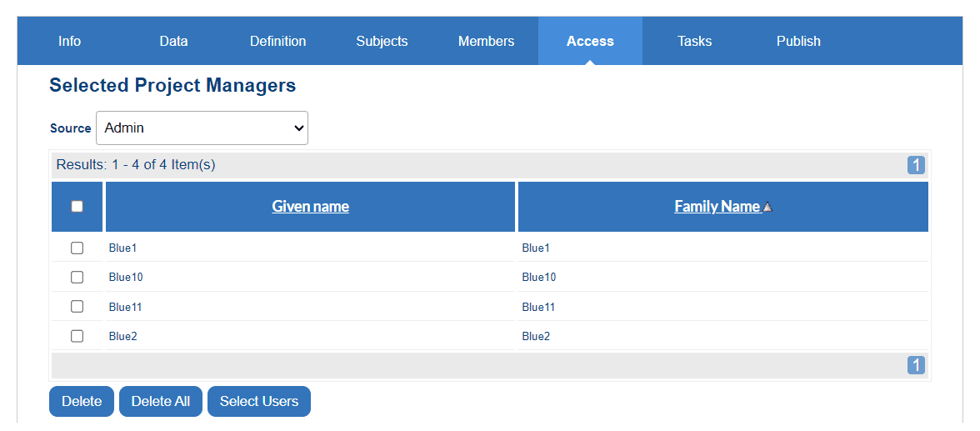Screen dimensions: 980x431
Task: Switch to the Definition tab
Action: [x=277, y=41]
